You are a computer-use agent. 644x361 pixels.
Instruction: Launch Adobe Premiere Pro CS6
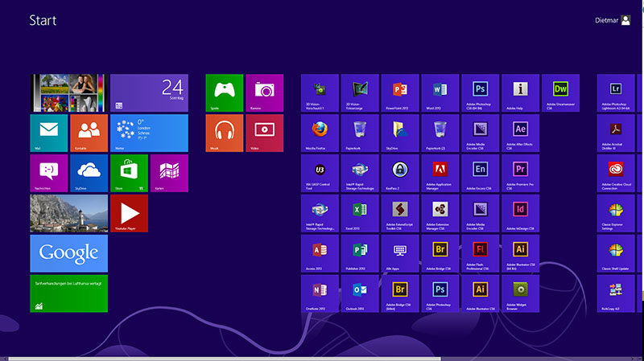coord(520,173)
